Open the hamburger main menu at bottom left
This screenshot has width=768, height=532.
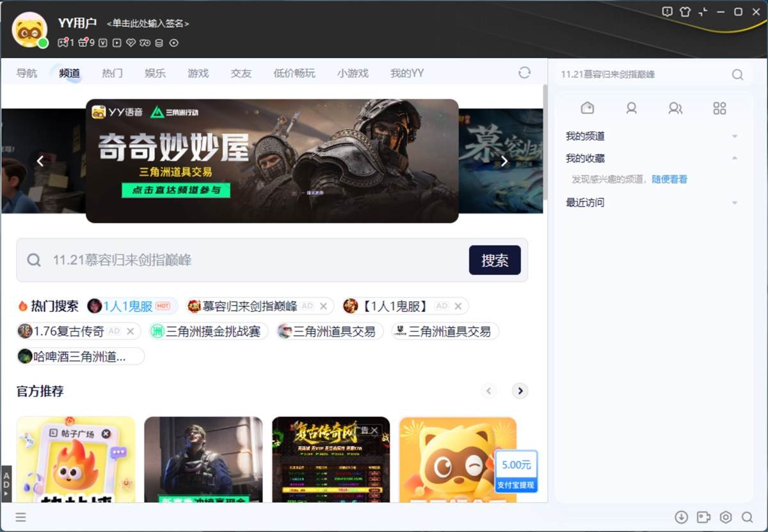[x=21, y=517]
